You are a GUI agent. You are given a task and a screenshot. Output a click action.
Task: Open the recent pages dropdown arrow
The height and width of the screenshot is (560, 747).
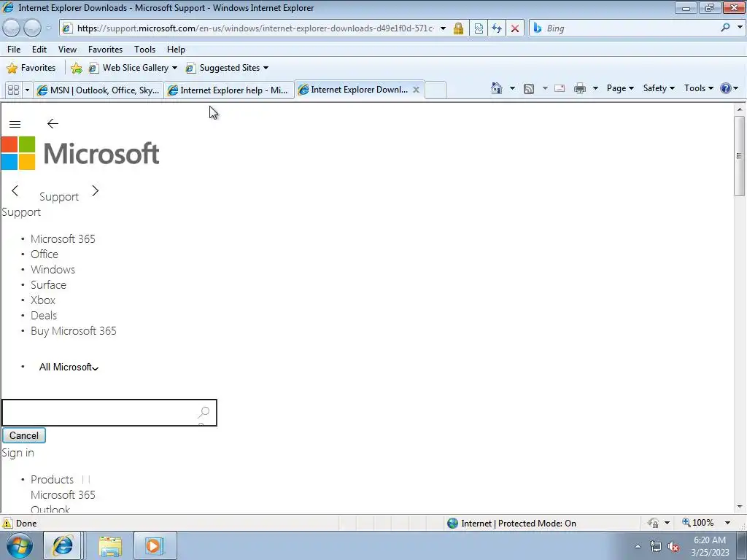(48, 28)
